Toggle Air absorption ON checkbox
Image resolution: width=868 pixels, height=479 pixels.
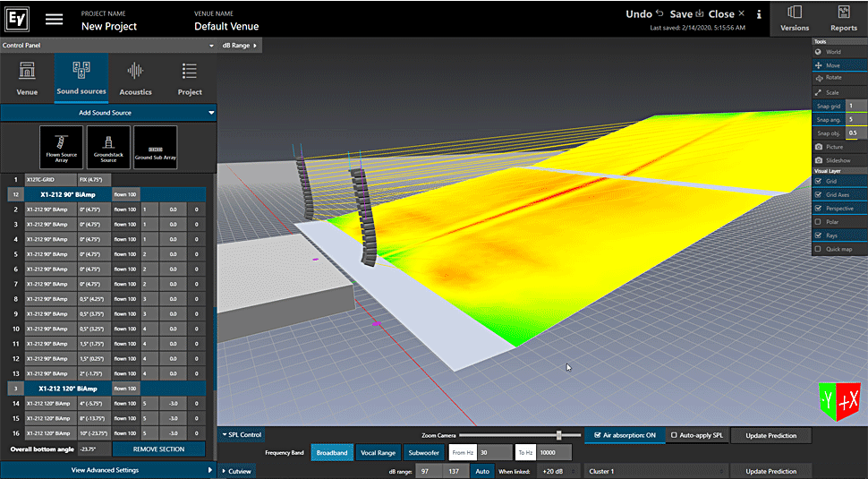tap(597, 435)
